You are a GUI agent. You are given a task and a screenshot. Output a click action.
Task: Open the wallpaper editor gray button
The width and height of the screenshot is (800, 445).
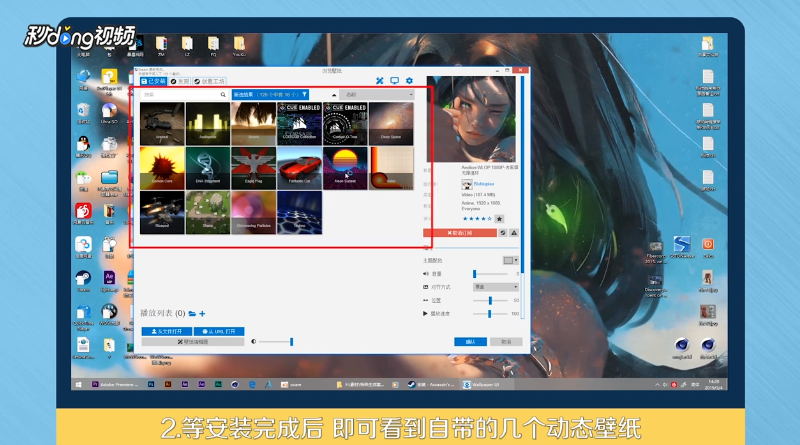193,341
